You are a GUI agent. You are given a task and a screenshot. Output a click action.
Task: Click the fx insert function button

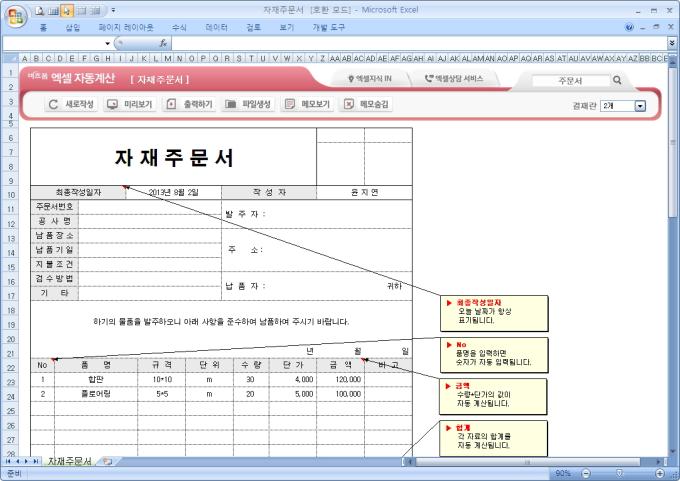(163, 43)
